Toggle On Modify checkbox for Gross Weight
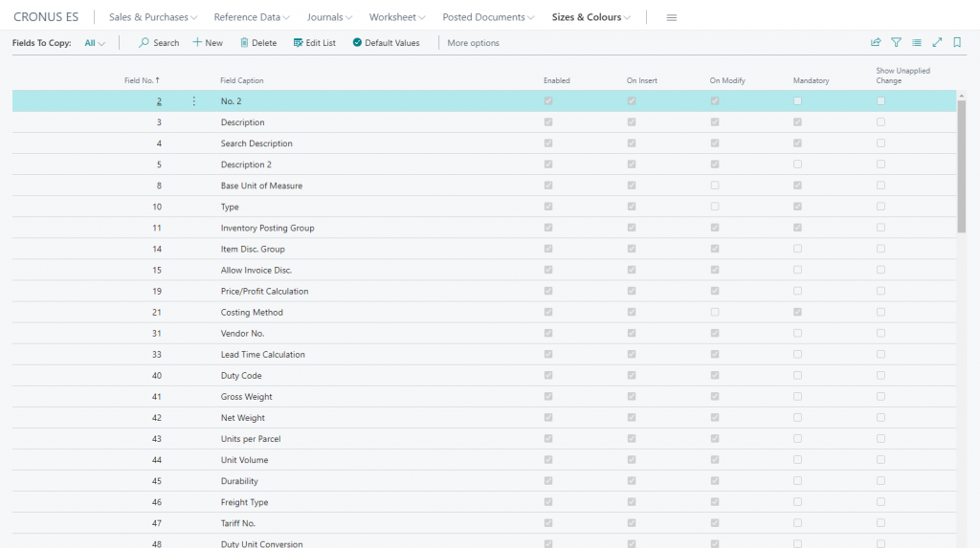The image size is (980, 548). click(x=714, y=396)
